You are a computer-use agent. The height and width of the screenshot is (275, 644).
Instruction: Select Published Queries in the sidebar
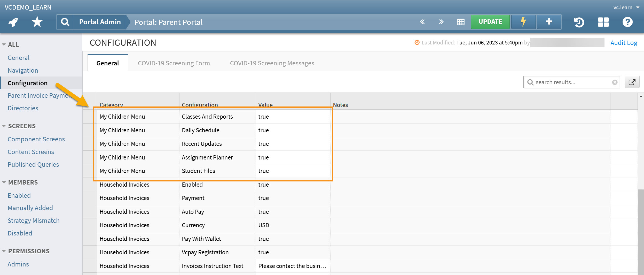tap(33, 164)
